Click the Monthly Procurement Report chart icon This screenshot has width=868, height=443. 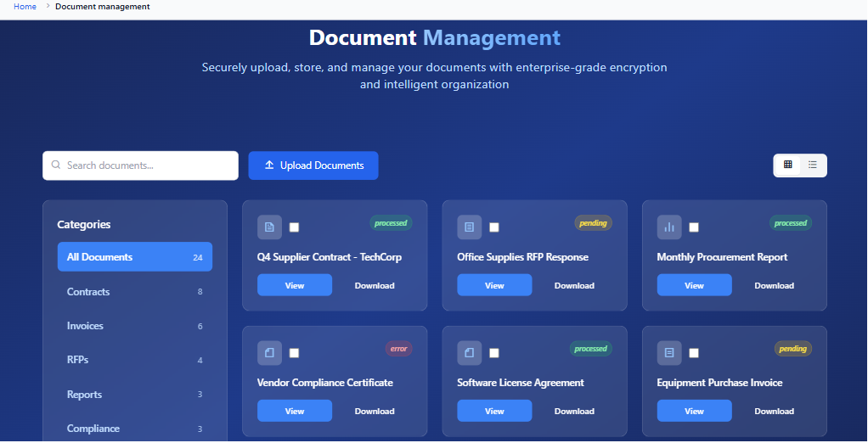click(669, 227)
